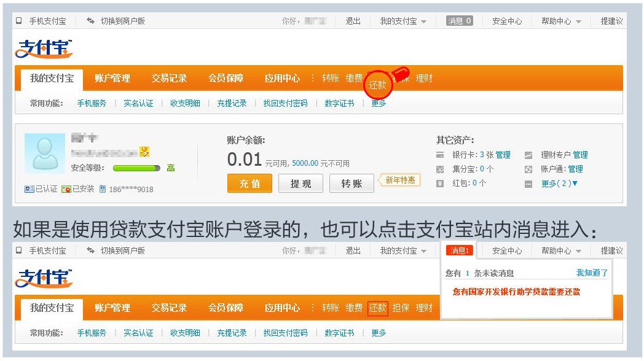Click the green 安全等级 security level bar

coord(136,168)
